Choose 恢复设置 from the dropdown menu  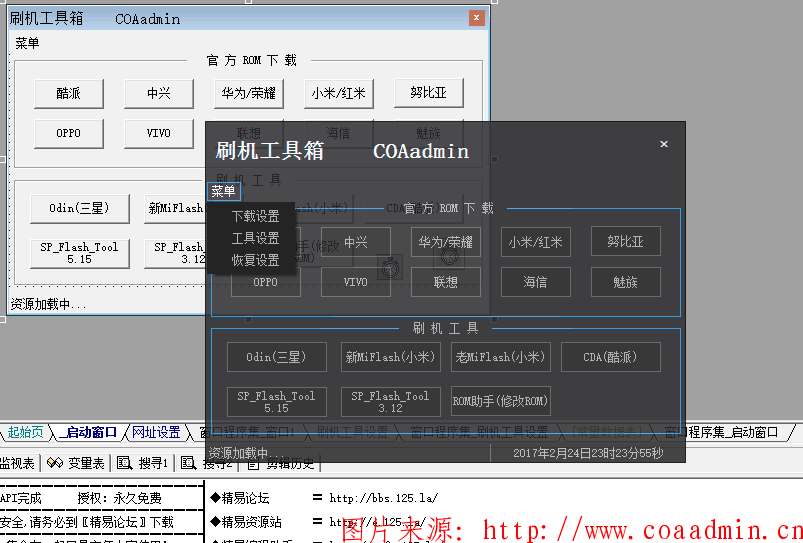pyautogui.click(x=255, y=260)
